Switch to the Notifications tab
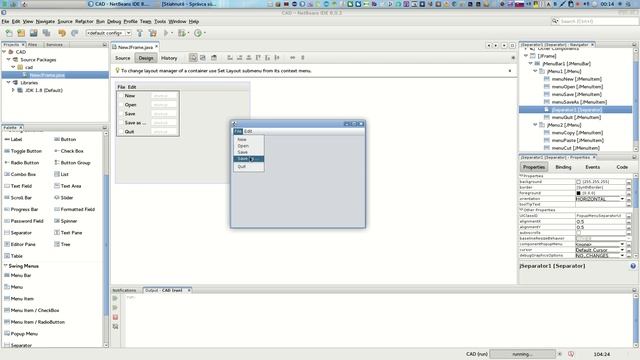640x360 pixels. pyautogui.click(x=124, y=290)
